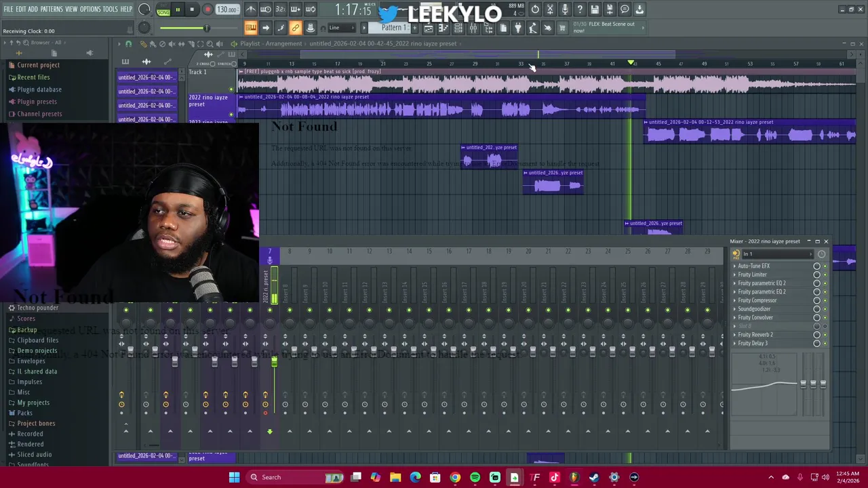Click the export download icon
This screenshot has height=488, width=868.
(x=639, y=9)
